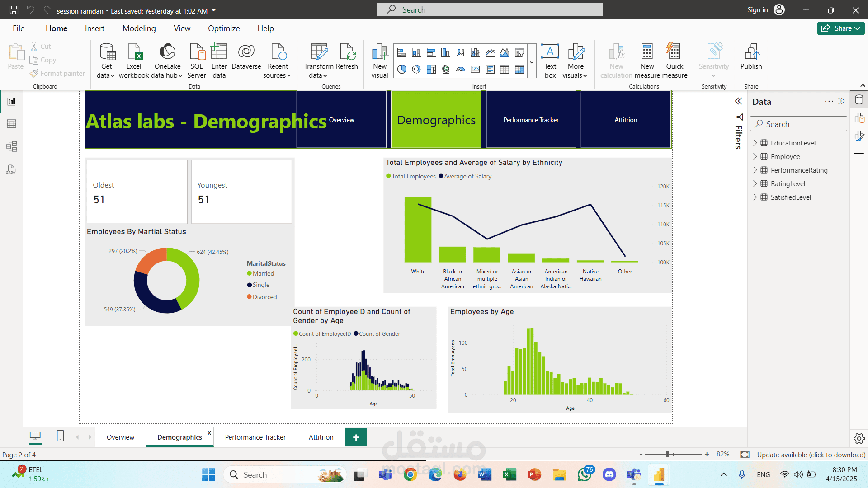868x488 pixels.
Task: Switch to Performance Tracker page tab
Action: 255,437
